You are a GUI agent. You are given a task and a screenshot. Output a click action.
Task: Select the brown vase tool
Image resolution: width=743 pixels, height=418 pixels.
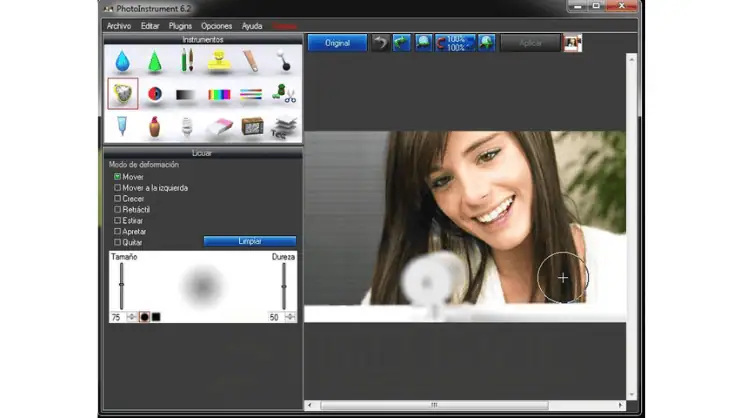click(154, 127)
